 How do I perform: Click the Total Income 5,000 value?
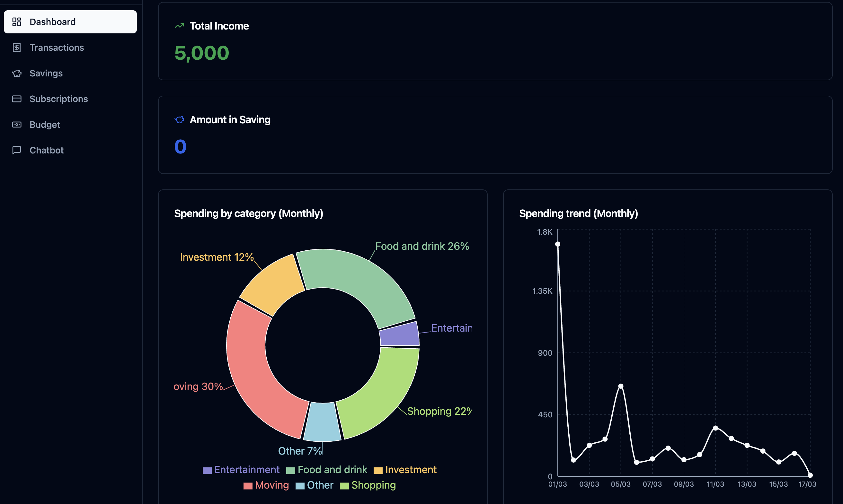[201, 53]
